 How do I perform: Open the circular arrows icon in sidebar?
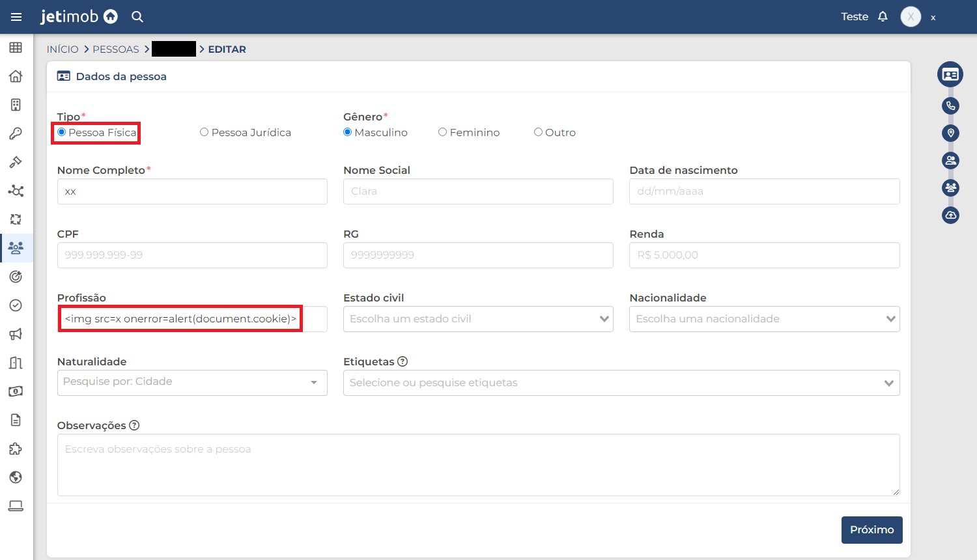point(16,219)
